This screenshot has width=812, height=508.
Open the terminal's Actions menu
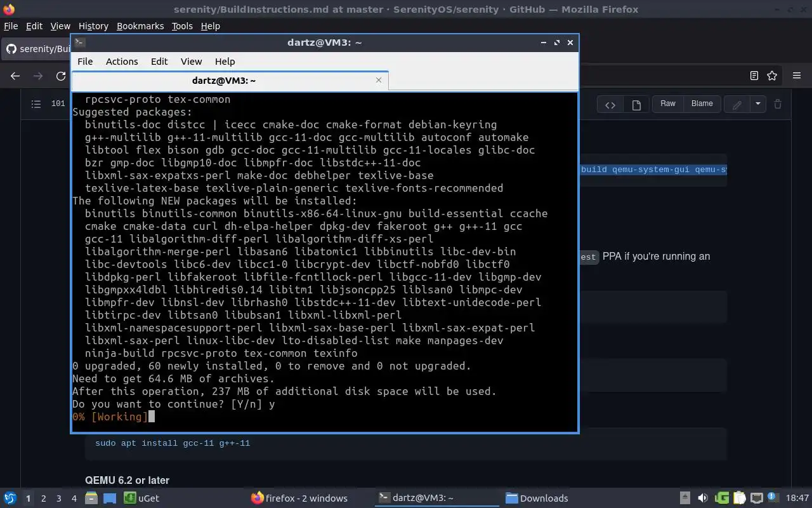pyautogui.click(x=122, y=62)
